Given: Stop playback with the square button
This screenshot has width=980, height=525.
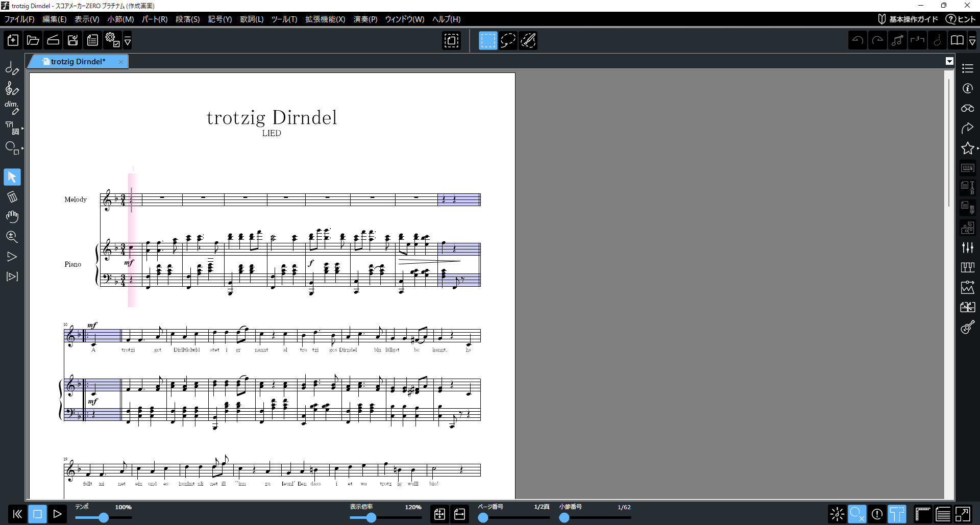Looking at the screenshot, I should point(37,514).
